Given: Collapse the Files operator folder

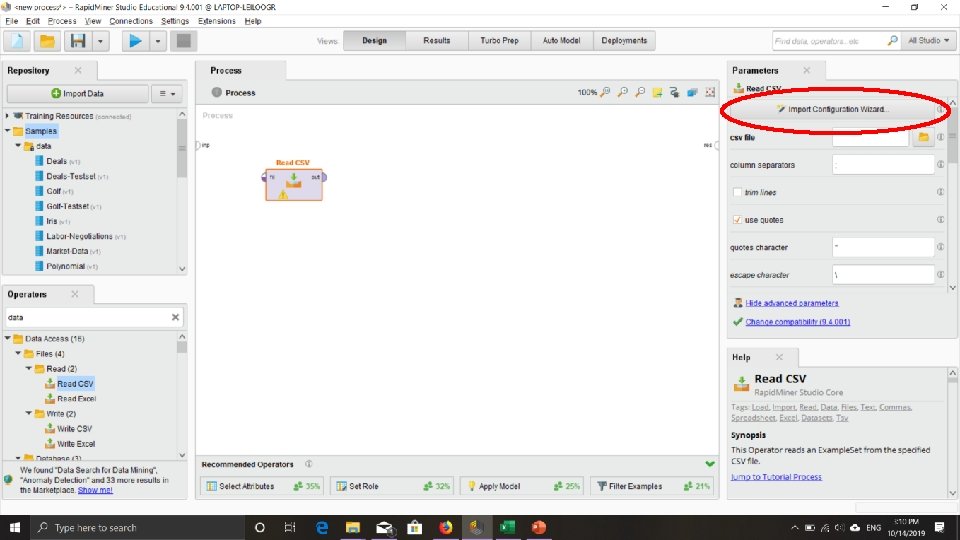Looking at the screenshot, I should (18, 353).
